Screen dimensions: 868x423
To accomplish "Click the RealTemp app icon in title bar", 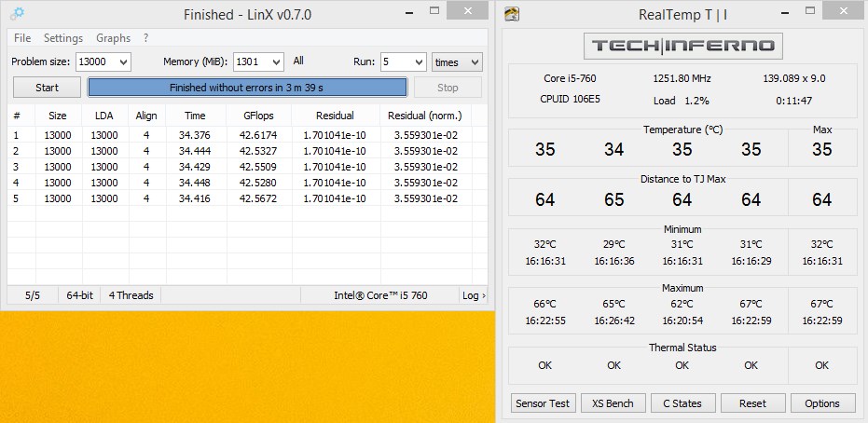I will (512, 14).
